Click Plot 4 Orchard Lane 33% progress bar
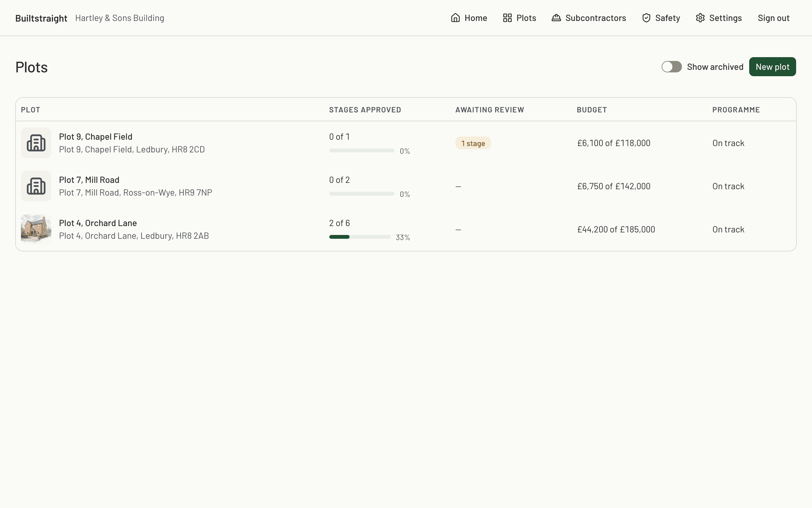The width and height of the screenshot is (812, 508). (x=360, y=237)
